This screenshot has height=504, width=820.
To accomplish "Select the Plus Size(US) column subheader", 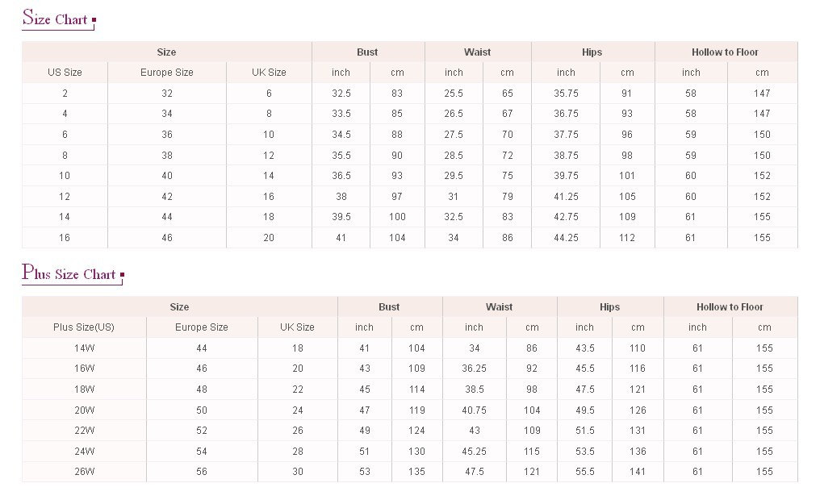I will pos(84,327).
